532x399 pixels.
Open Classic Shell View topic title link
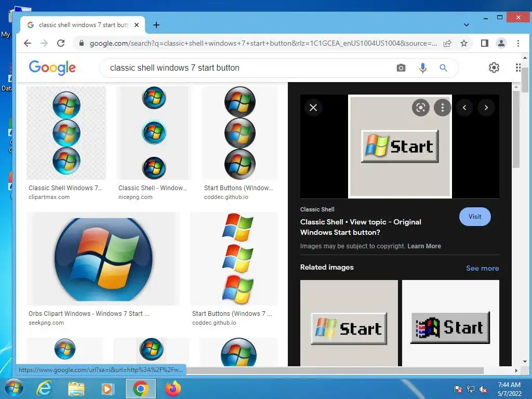point(361,227)
